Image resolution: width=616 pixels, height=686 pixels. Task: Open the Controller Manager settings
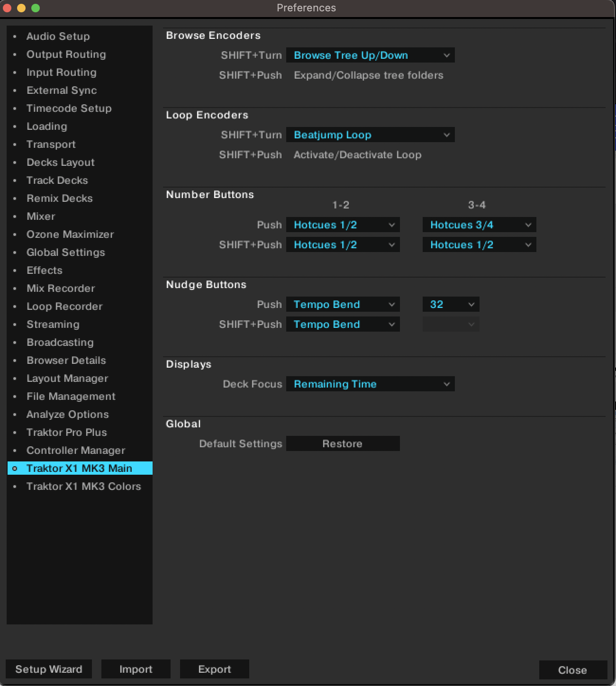[x=76, y=450]
